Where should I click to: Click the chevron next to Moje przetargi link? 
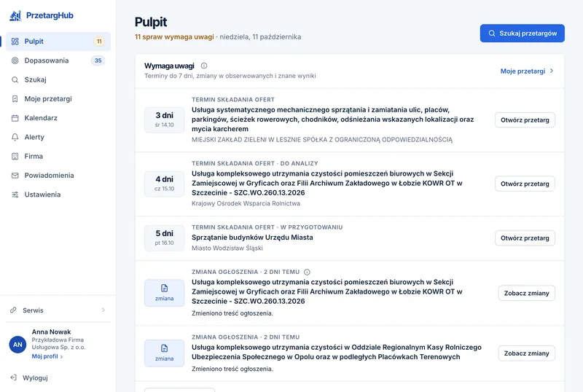tap(552, 71)
